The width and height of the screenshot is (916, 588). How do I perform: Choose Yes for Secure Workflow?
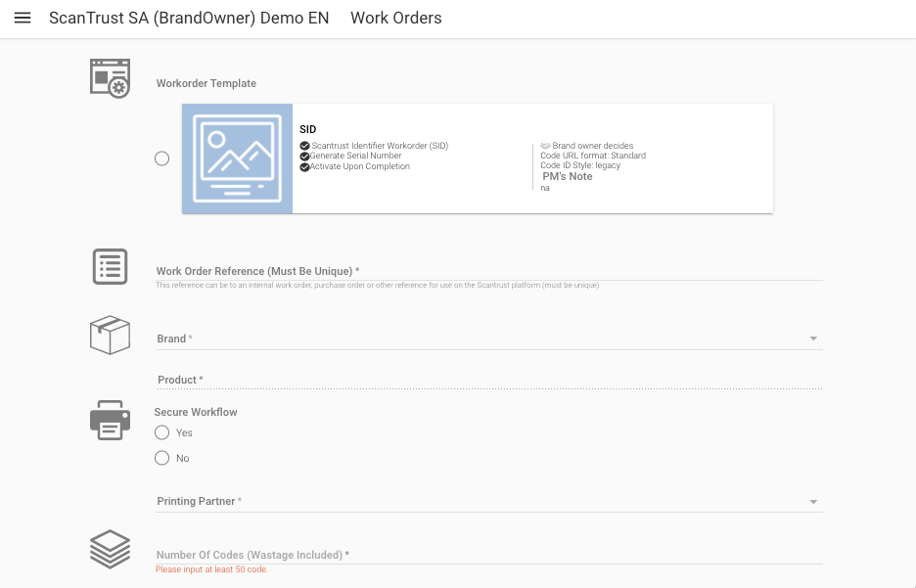pyautogui.click(x=162, y=432)
